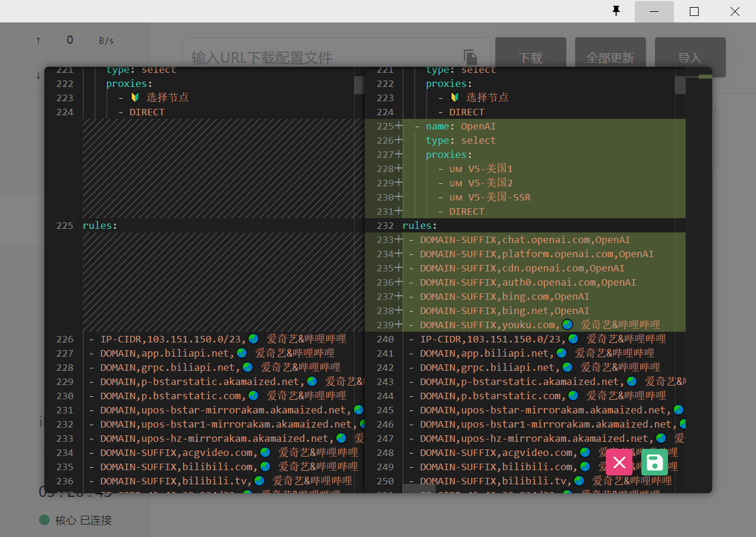Click 'proxies:' on left pane line 222
The image size is (756, 537).
point(129,83)
